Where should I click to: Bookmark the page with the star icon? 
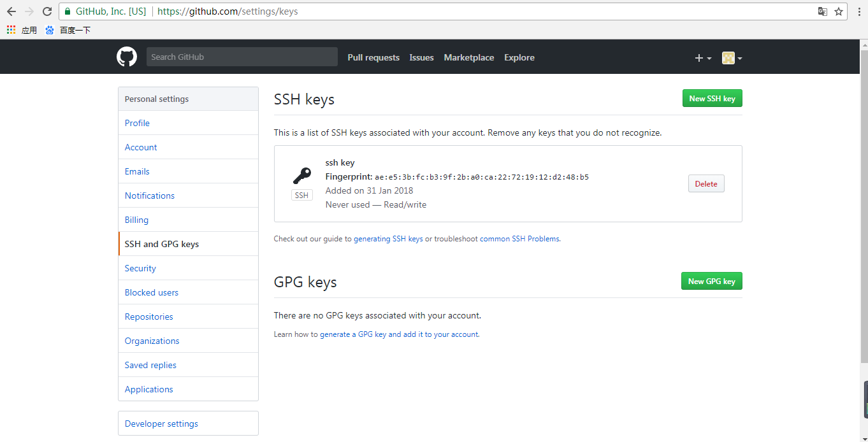point(839,11)
